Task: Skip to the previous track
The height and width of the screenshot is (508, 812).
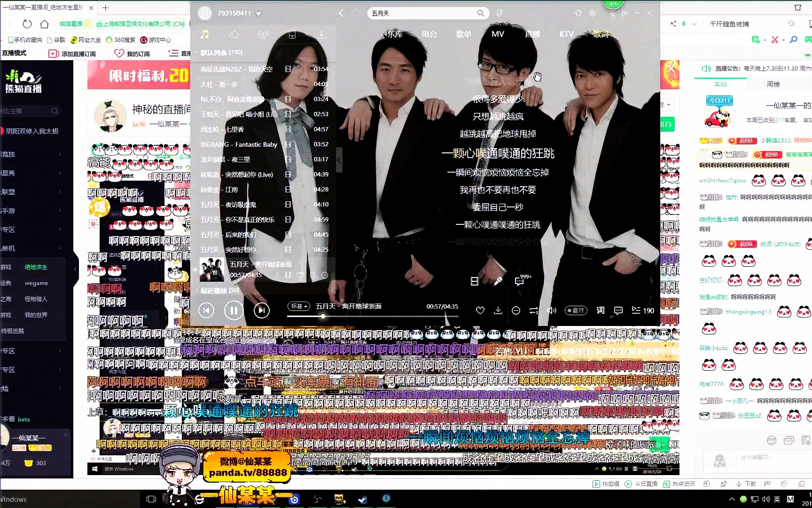Action: tap(206, 310)
